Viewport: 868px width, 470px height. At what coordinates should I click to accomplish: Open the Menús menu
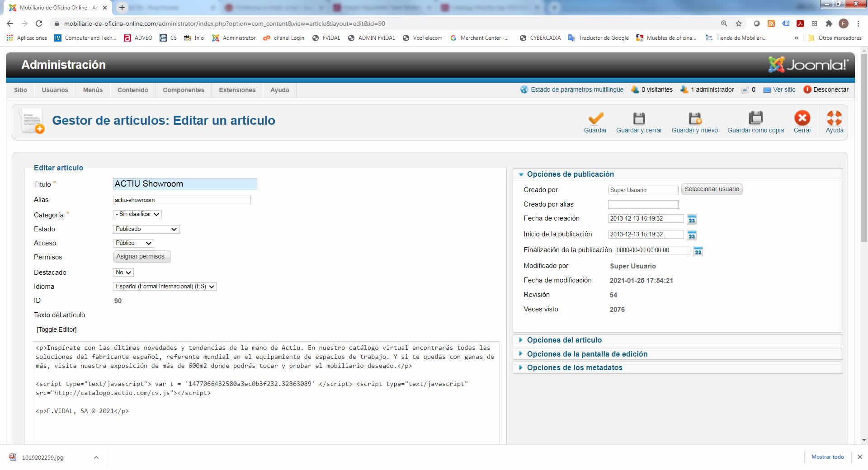click(93, 90)
